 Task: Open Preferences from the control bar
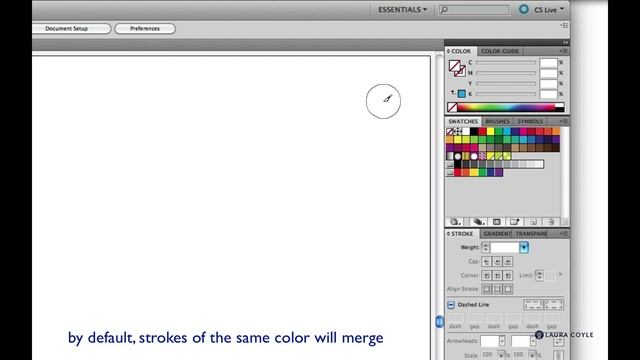(x=145, y=29)
